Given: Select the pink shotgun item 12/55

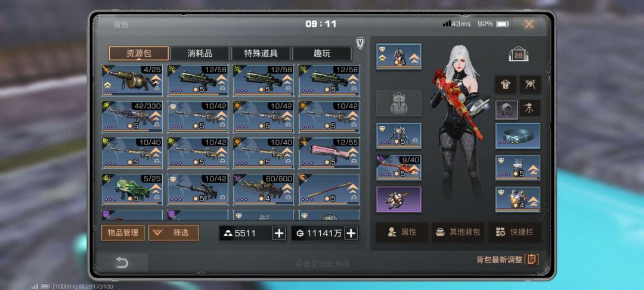Looking at the screenshot, I should [329, 153].
